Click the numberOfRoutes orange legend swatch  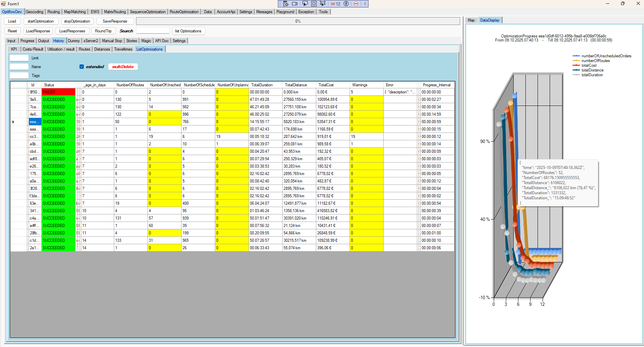tap(576, 61)
